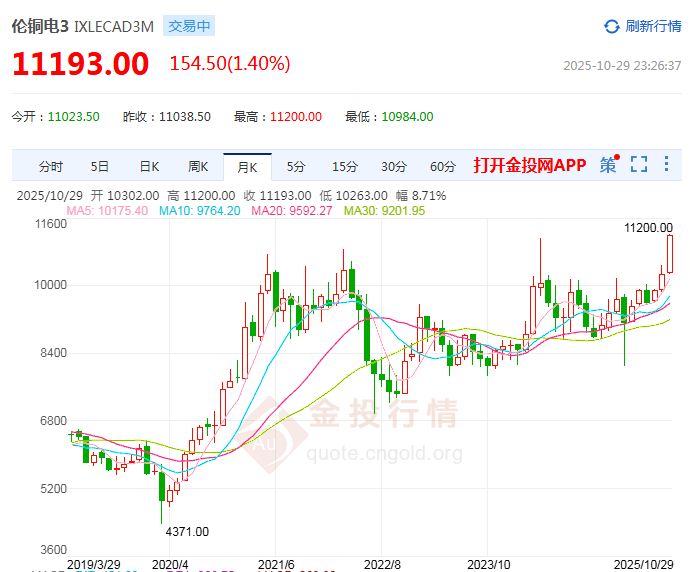Screen dimensions: 690x572
Task: Select the 日K daily candlestick tab
Action: pos(149,166)
